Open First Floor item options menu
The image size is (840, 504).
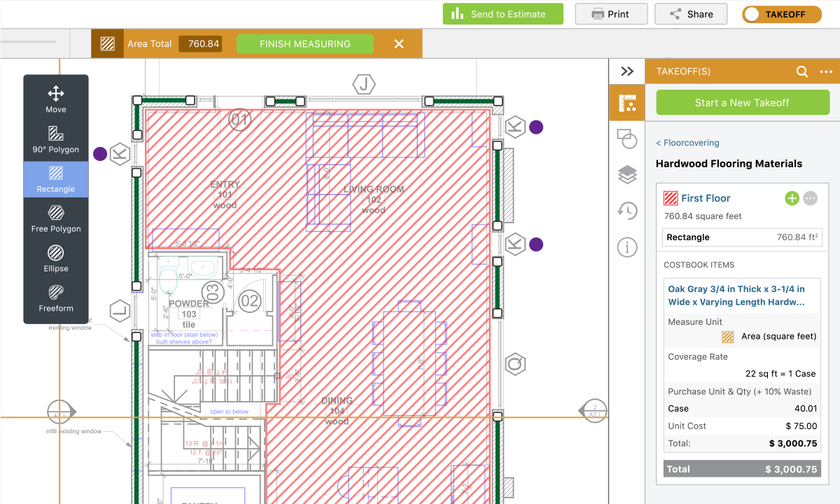(x=811, y=198)
